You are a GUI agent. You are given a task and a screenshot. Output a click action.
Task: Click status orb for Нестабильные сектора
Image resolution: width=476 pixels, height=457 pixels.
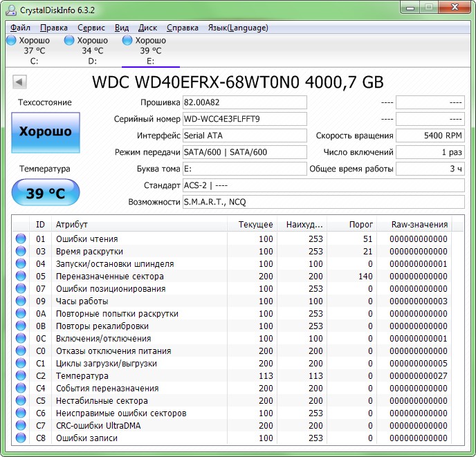pyautogui.click(x=21, y=400)
